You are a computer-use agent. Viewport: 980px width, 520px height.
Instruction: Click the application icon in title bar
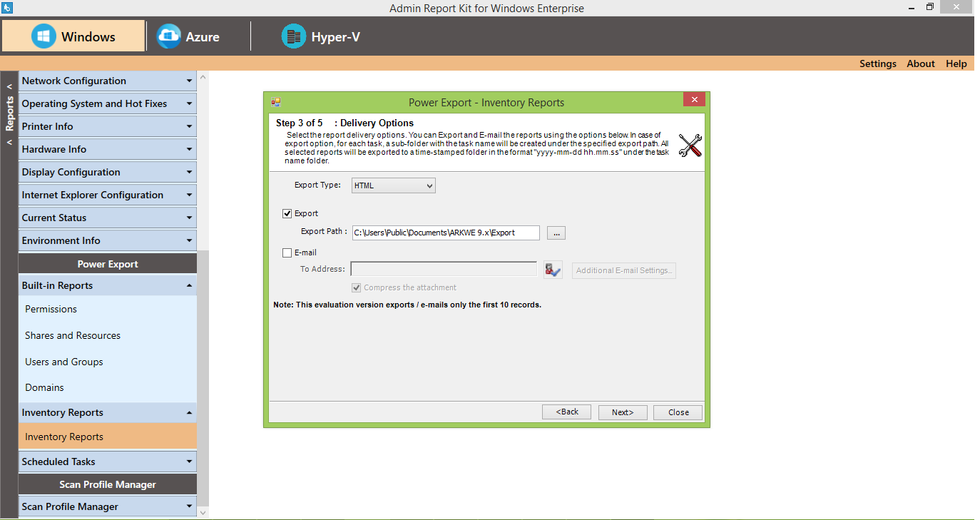tap(7, 7)
